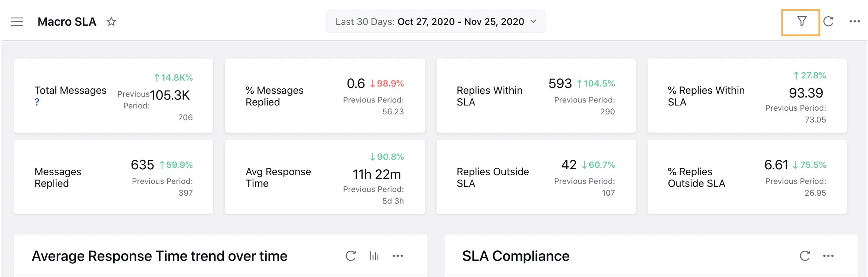Screen dimensions: 868x277
Task: Click the 59.9% increase indicator
Action: click(x=176, y=165)
